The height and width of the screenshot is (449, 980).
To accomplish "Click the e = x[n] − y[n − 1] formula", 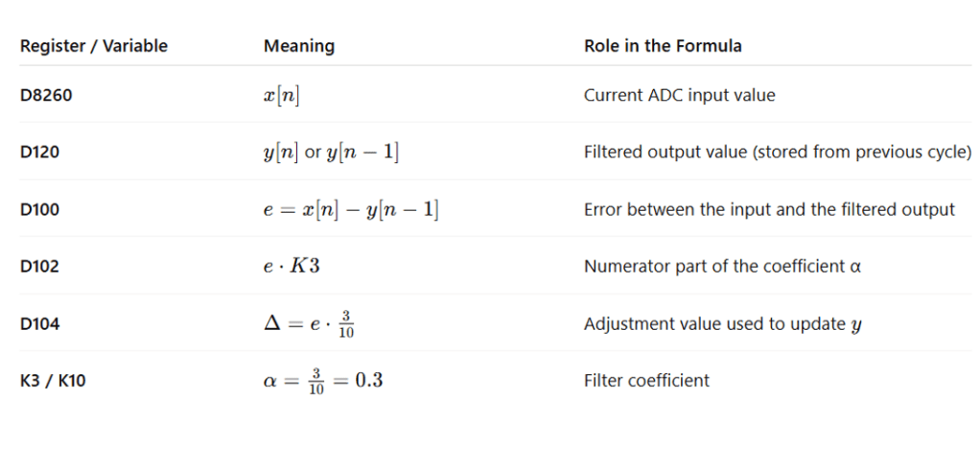I will coord(351,209).
